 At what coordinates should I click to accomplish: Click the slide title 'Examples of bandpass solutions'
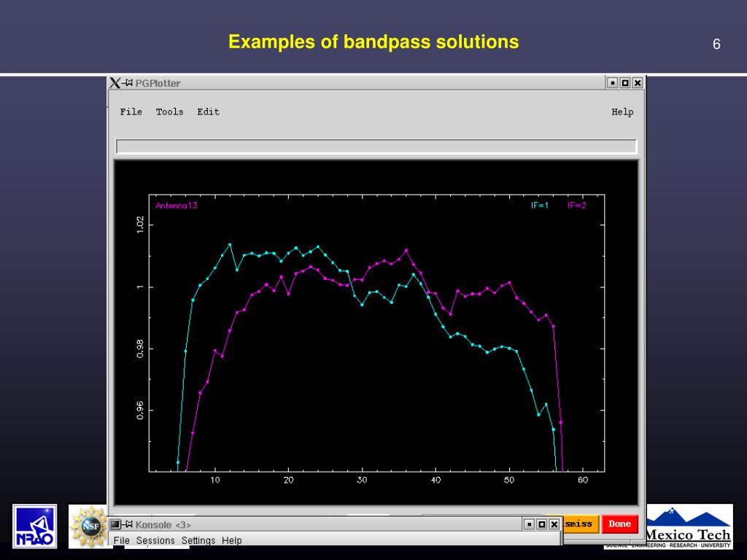tap(373, 42)
